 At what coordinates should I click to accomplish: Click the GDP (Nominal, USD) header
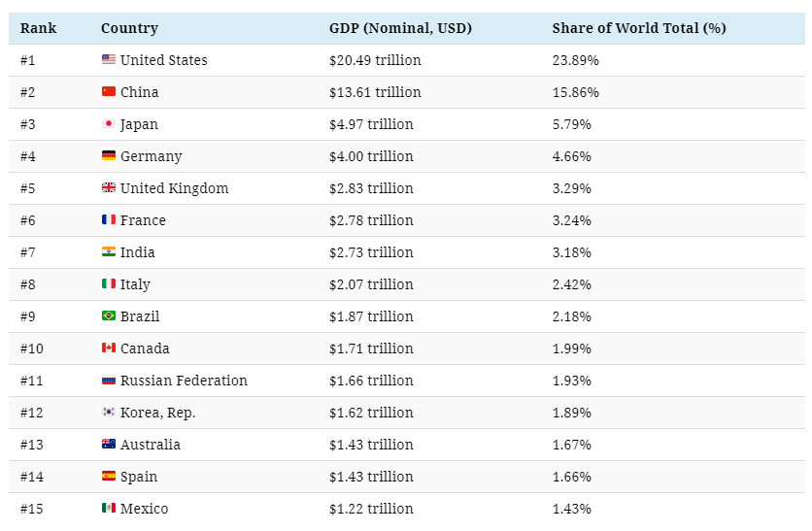coord(400,28)
